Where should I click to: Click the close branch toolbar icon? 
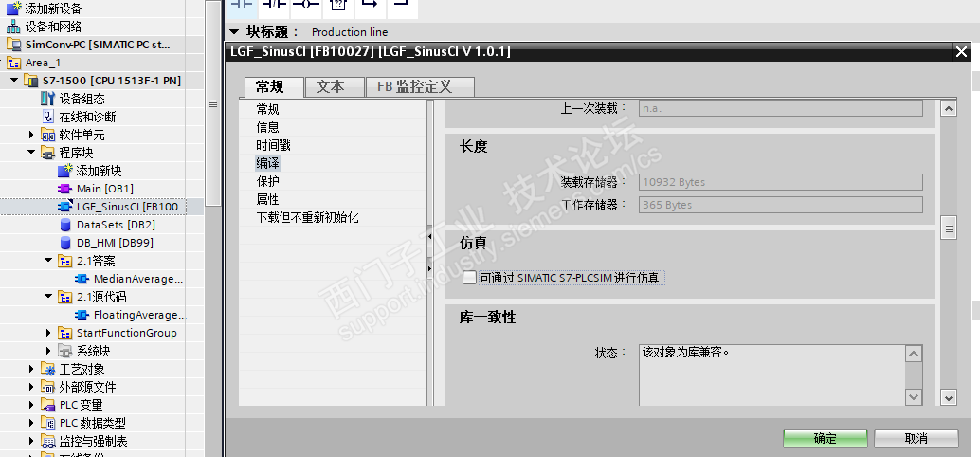[402, 5]
